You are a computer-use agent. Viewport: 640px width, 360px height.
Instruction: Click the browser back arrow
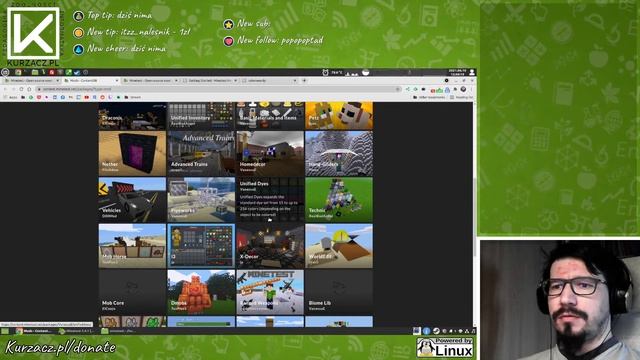(5, 89)
